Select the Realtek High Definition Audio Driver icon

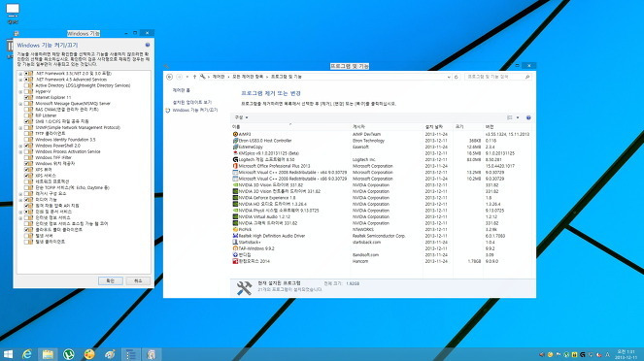(235, 236)
